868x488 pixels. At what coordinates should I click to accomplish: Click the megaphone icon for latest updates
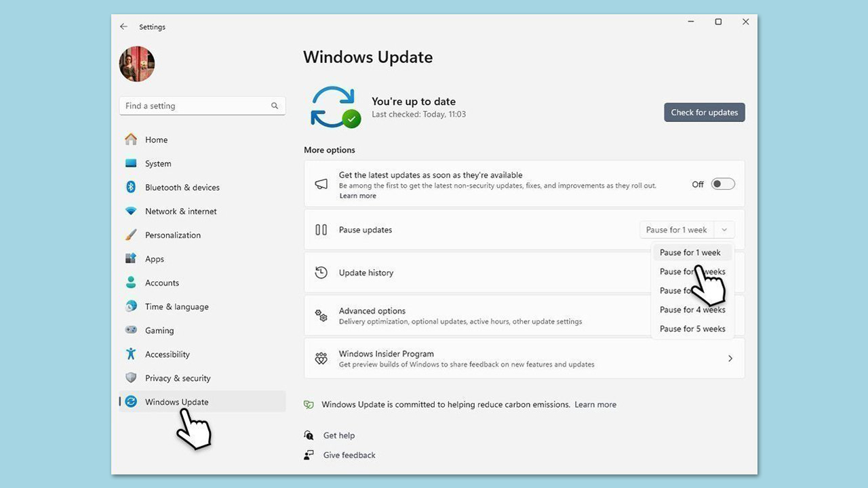[321, 184]
